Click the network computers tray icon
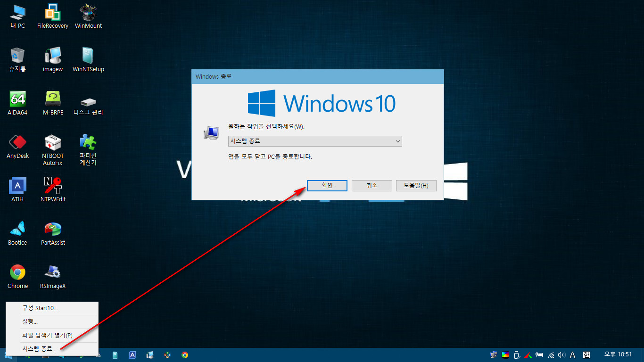 (494, 355)
